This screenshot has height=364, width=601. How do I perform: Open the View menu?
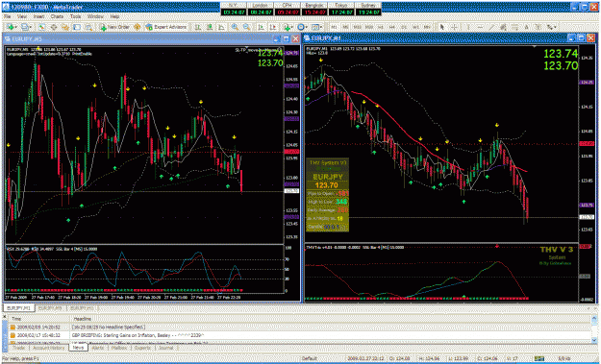[x=22, y=17]
